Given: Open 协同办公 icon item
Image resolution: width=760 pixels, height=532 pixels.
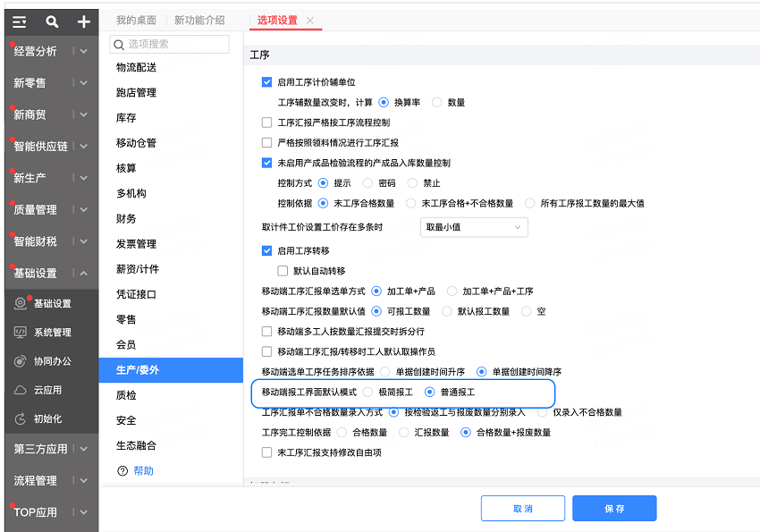Looking at the screenshot, I should [x=20, y=361].
